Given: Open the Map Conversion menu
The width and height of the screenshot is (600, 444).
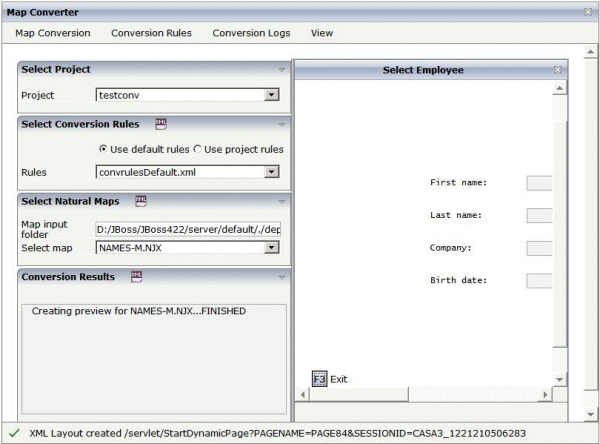Looking at the screenshot, I should pos(53,33).
